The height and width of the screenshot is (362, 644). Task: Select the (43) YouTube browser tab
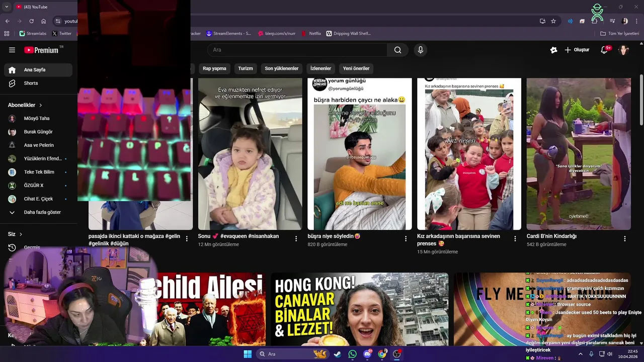[40, 7]
